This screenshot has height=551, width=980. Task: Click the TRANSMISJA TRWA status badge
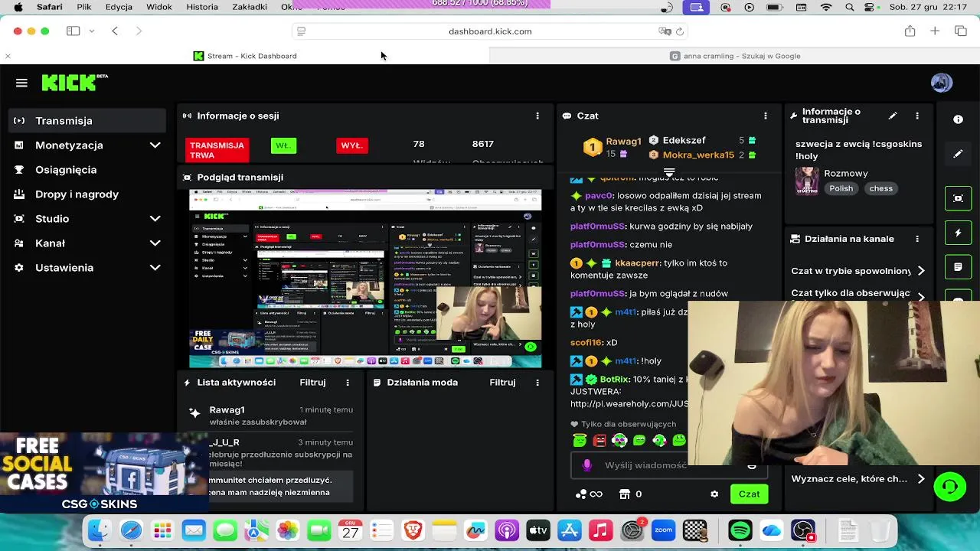[217, 150]
